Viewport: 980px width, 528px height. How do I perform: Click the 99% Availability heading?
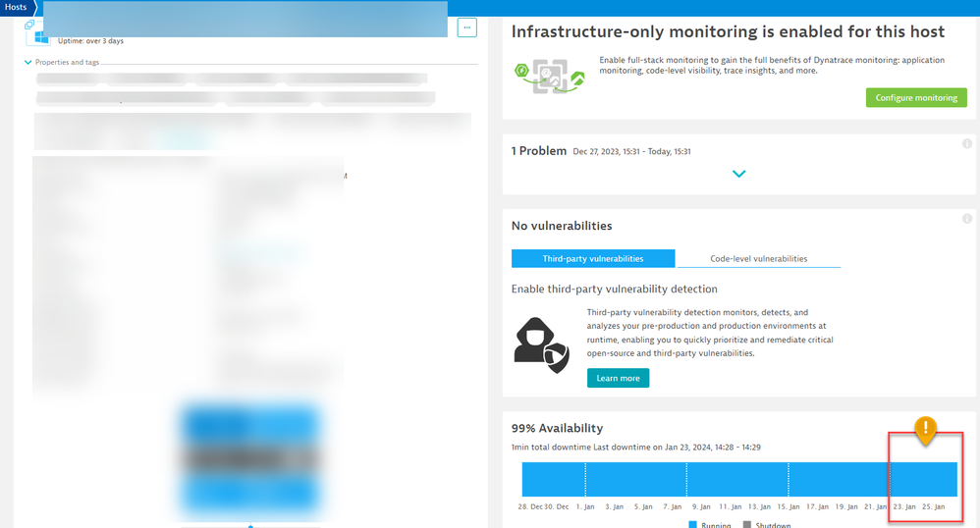(557, 428)
